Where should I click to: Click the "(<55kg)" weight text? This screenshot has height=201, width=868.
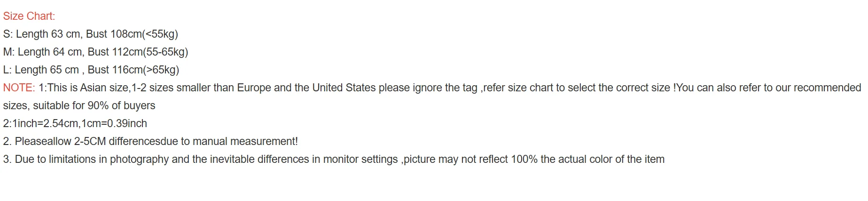160,34
